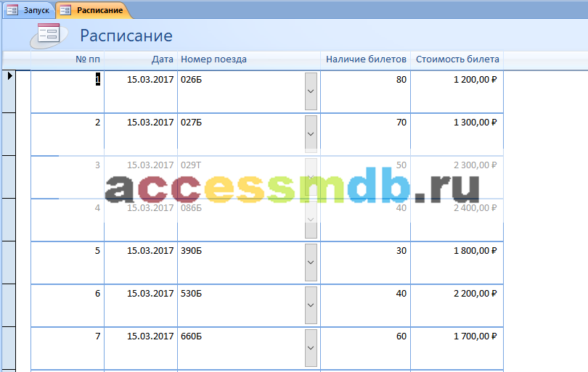Click the ticket price 1 700,00 ₽
The width and height of the screenshot is (588, 372).
click(475, 336)
